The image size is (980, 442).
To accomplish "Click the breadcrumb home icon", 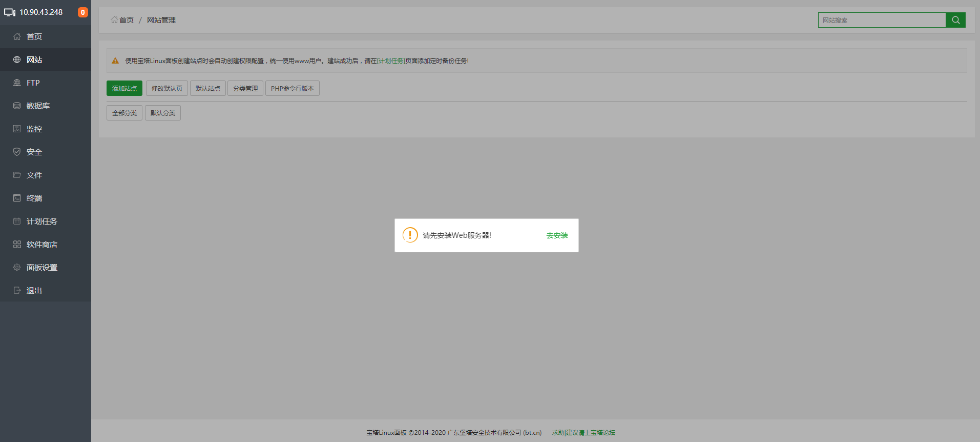I will [x=114, y=20].
